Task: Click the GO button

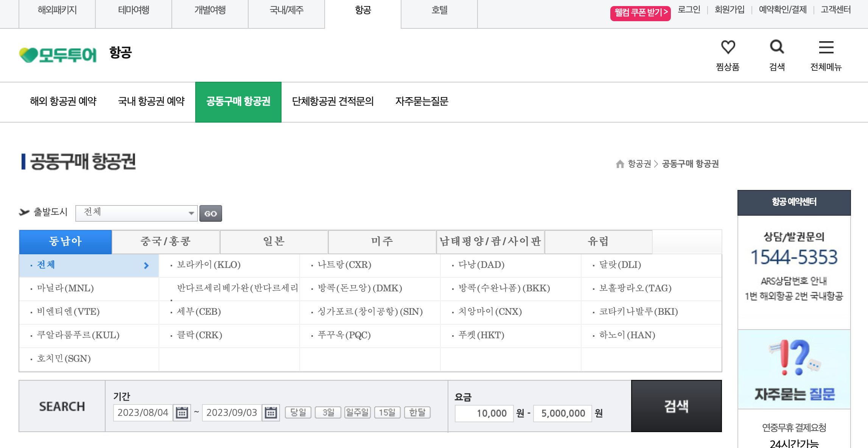Action: click(210, 213)
